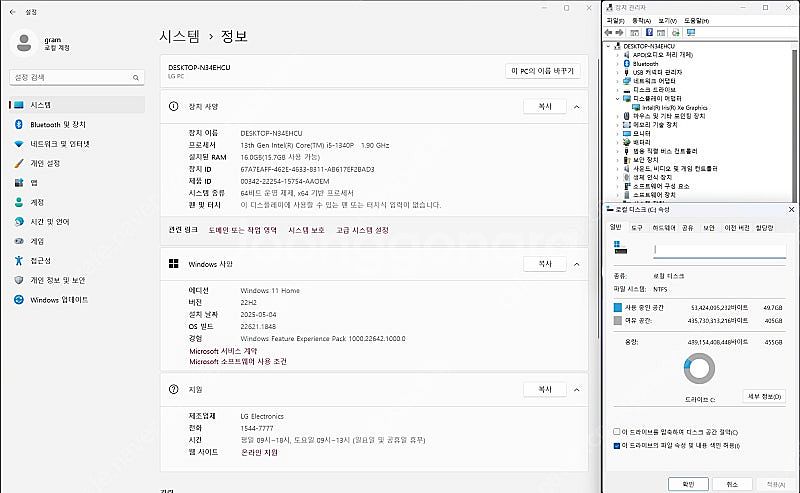Click the gray 여유 공간 color swatch
Screen dimensions: 800x493
[617, 321]
